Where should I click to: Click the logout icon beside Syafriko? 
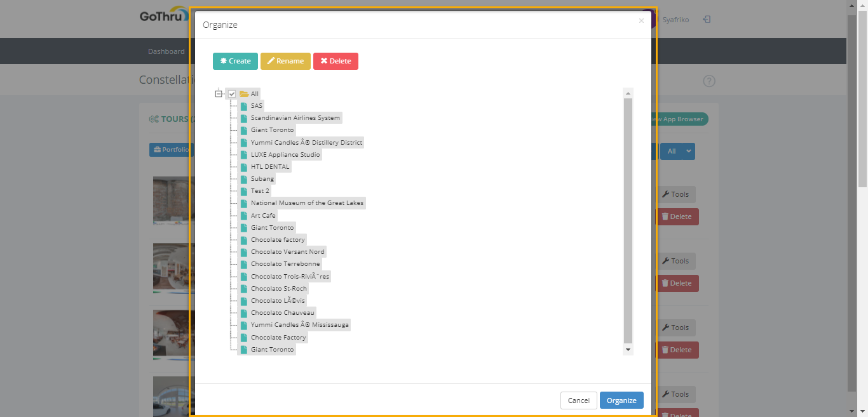707,20
